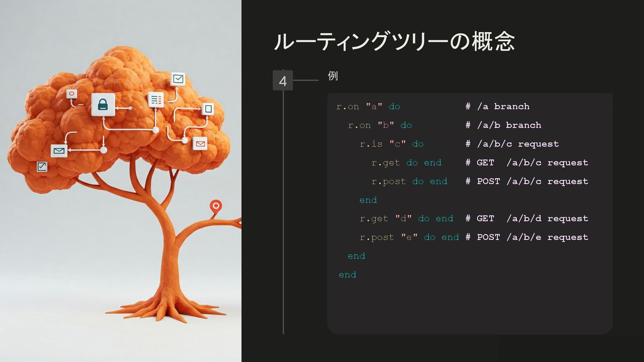
Task: Click the checkbox icon at lower left foliage
Action: pyautogui.click(x=42, y=166)
